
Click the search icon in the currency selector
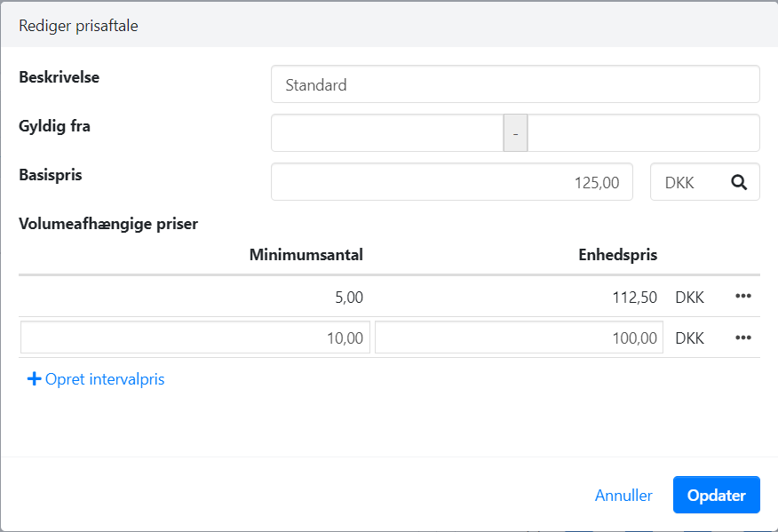[739, 181]
